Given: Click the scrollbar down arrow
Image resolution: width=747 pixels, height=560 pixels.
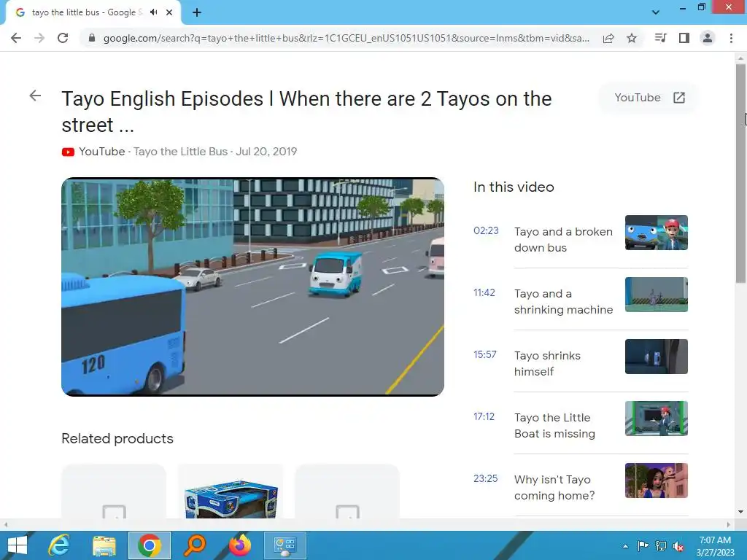Looking at the screenshot, I should (x=740, y=512).
